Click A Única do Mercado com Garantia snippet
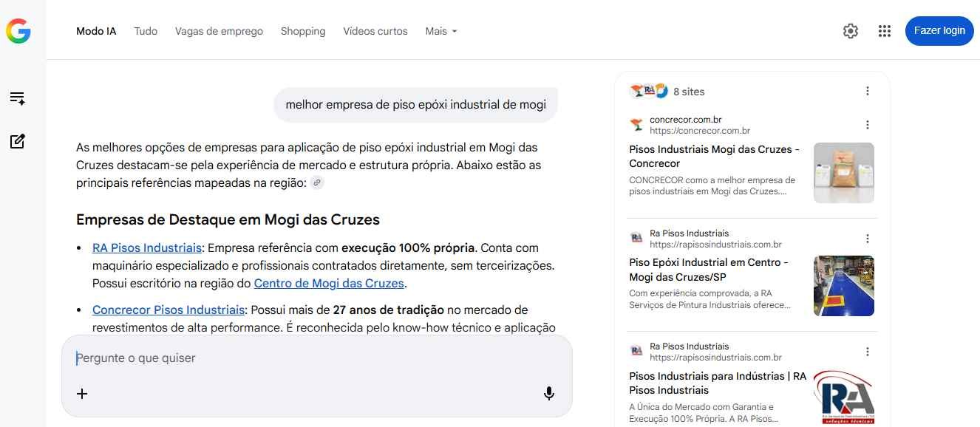 (x=704, y=412)
